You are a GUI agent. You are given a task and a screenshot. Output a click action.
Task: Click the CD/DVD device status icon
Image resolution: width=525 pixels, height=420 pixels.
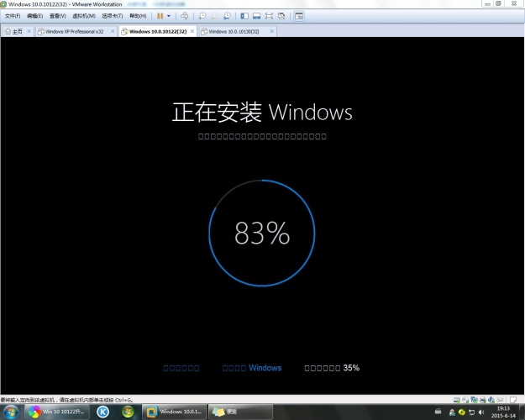pos(465,400)
